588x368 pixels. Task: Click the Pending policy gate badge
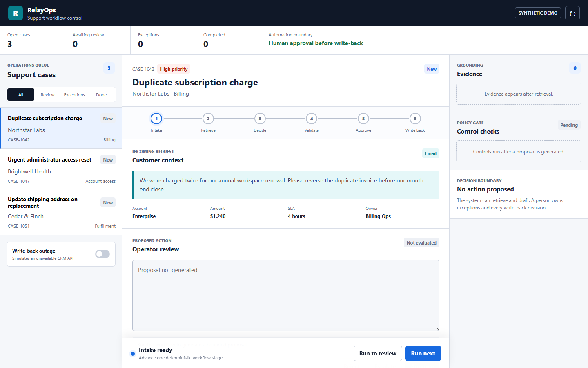[x=569, y=125]
